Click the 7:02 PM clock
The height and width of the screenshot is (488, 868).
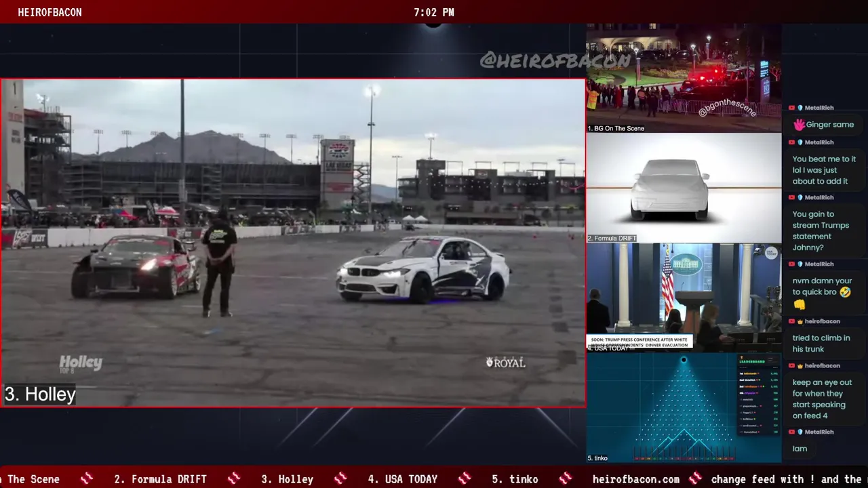434,12
